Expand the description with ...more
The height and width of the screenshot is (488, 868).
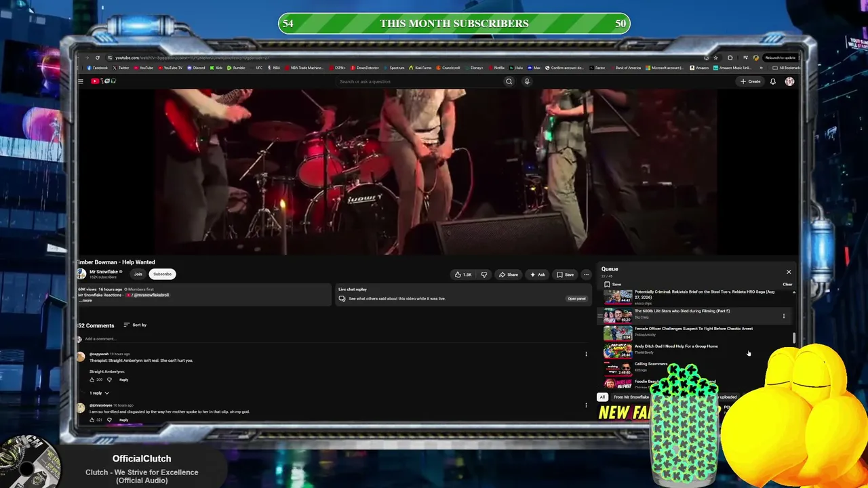click(x=85, y=300)
